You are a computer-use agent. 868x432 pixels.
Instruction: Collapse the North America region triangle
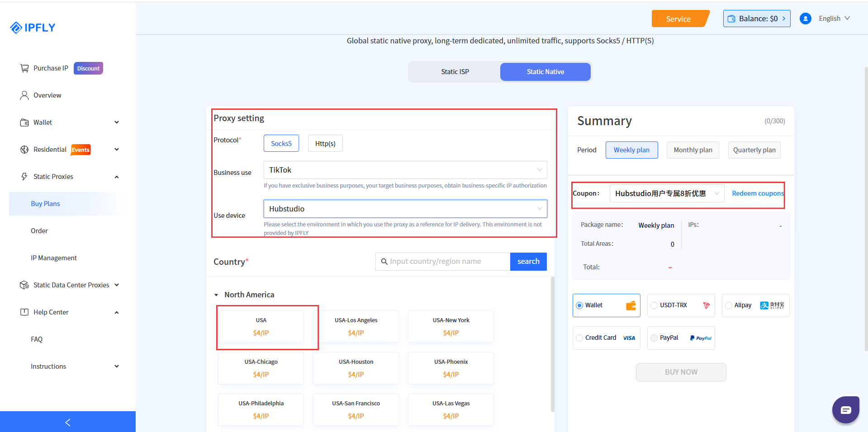tap(216, 295)
